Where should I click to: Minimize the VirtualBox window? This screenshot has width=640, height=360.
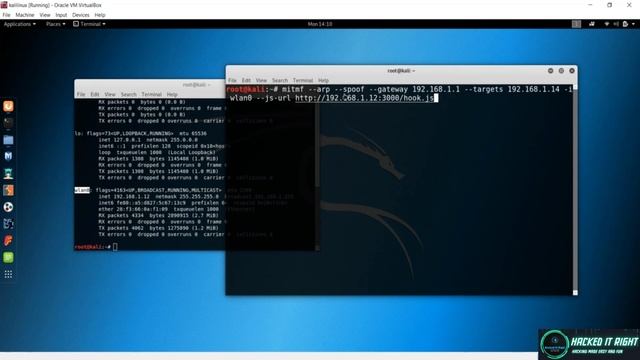[590, 5]
